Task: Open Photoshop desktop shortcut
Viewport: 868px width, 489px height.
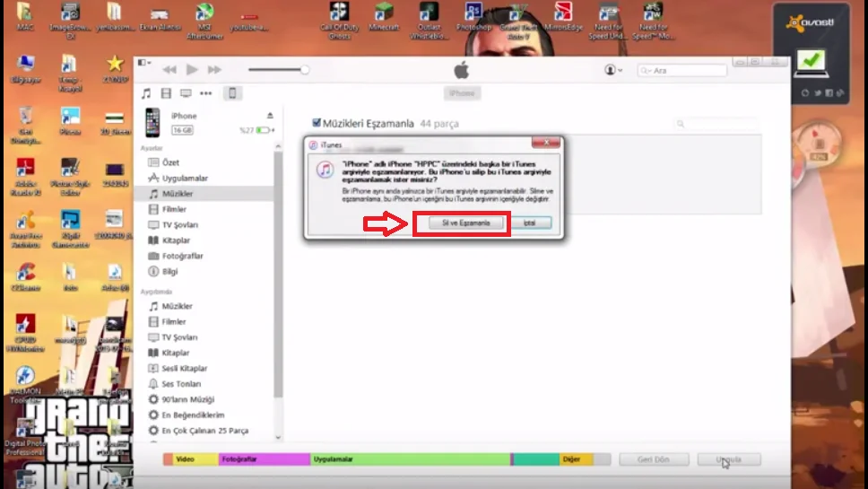Action: 473,17
